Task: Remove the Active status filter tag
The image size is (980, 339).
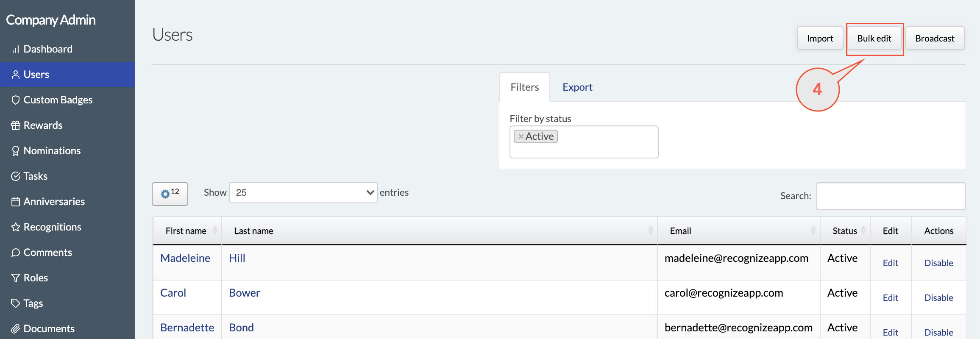Action: pyautogui.click(x=521, y=136)
